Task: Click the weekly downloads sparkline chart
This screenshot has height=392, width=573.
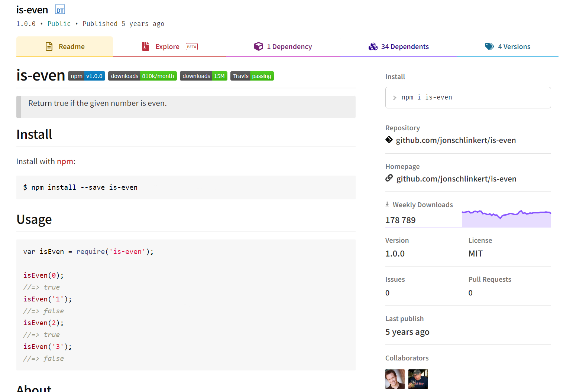Action: [506, 219]
